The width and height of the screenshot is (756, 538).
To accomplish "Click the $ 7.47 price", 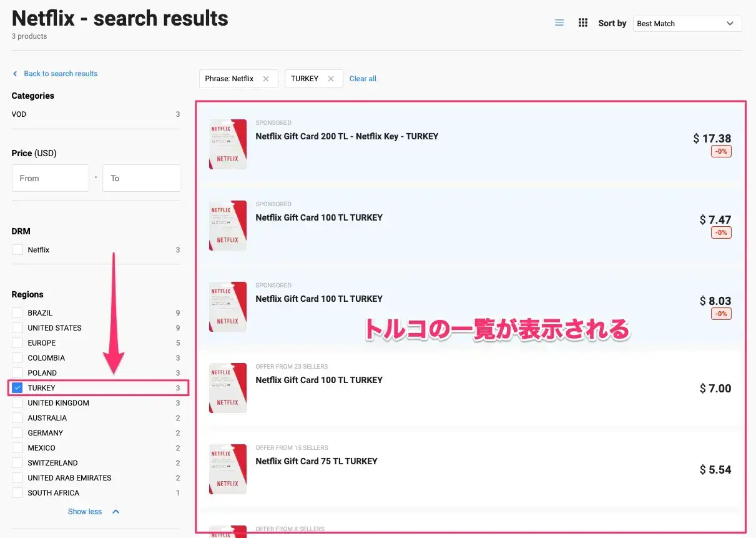I will [x=715, y=220].
